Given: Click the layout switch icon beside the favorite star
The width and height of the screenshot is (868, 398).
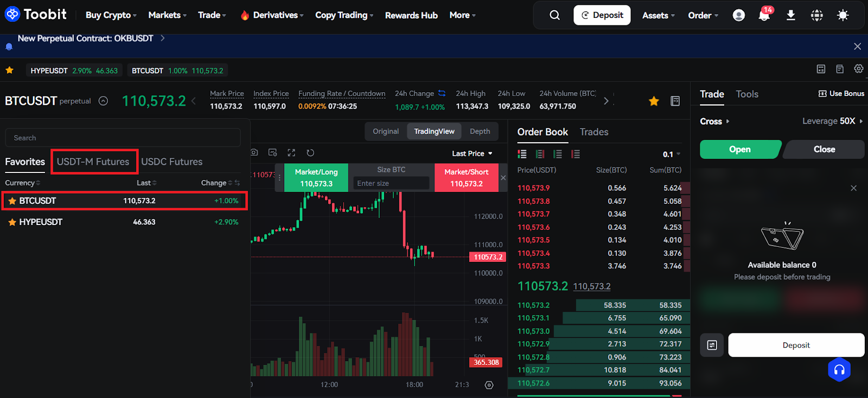Looking at the screenshot, I should click(x=675, y=101).
